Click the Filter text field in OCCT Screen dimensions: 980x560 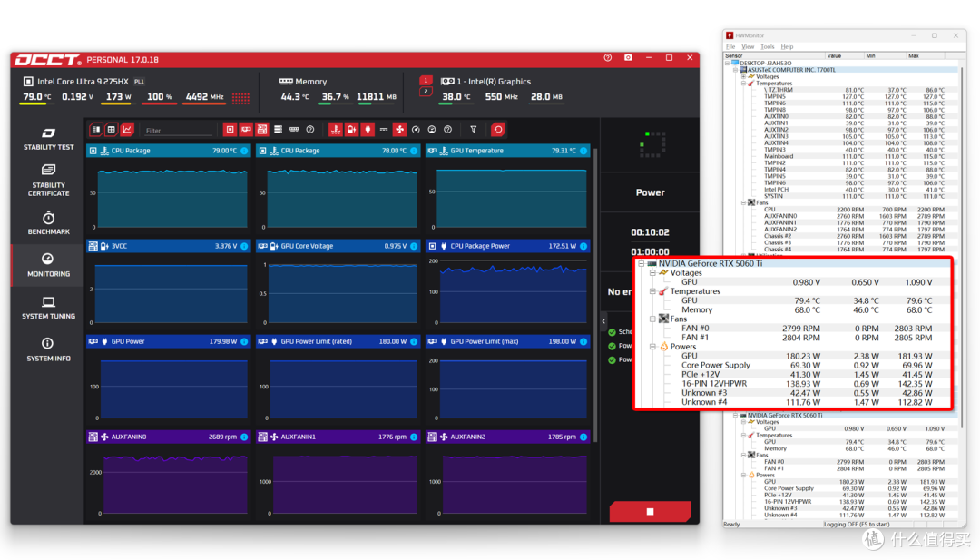(178, 130)
